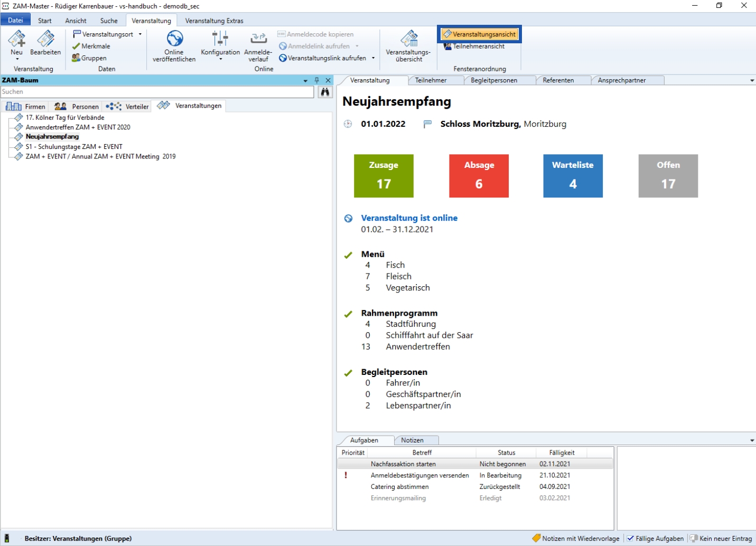This screenshot has height=546, width=756.
Task: Select the Firmen tree tab
Action: [26, 106]
